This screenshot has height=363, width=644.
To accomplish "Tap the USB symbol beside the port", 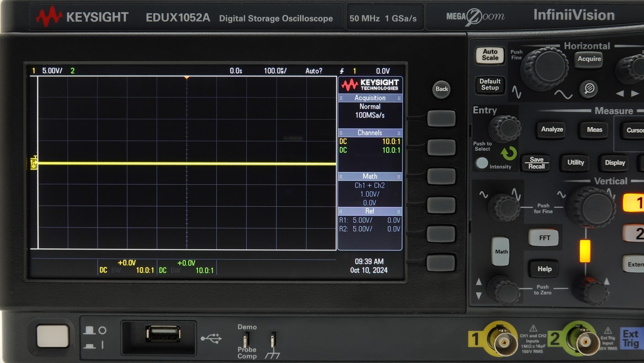I will (211, 338).
